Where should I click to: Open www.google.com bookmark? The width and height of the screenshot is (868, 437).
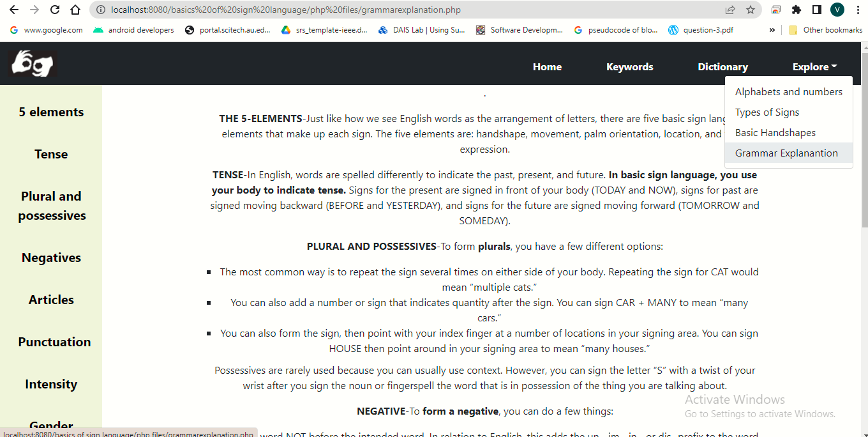tap(47, 30)
